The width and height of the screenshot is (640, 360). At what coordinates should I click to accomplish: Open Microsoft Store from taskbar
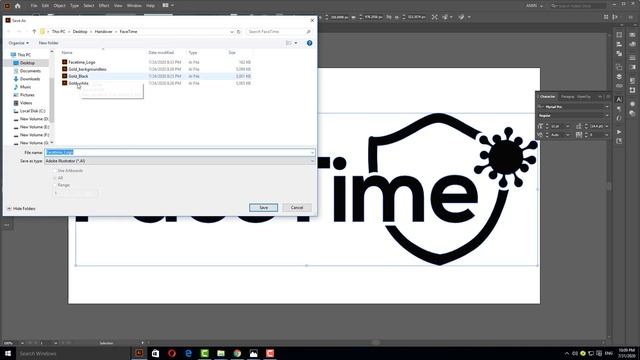pyautogui.click(x=156, y=353)
